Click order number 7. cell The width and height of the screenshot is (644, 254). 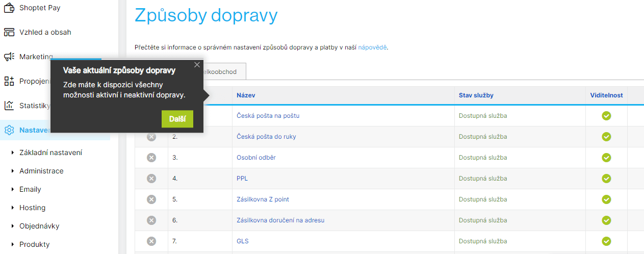point(175,241)
